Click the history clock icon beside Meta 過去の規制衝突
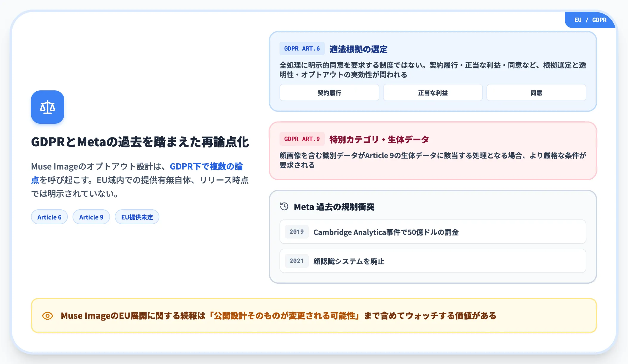 (x=284, y=206)
